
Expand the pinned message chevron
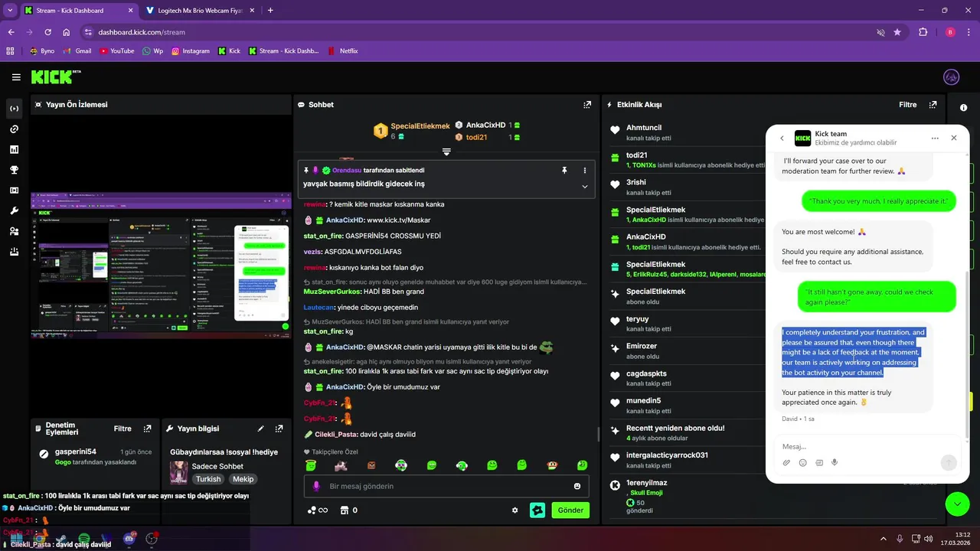click(x=585, y=186)
